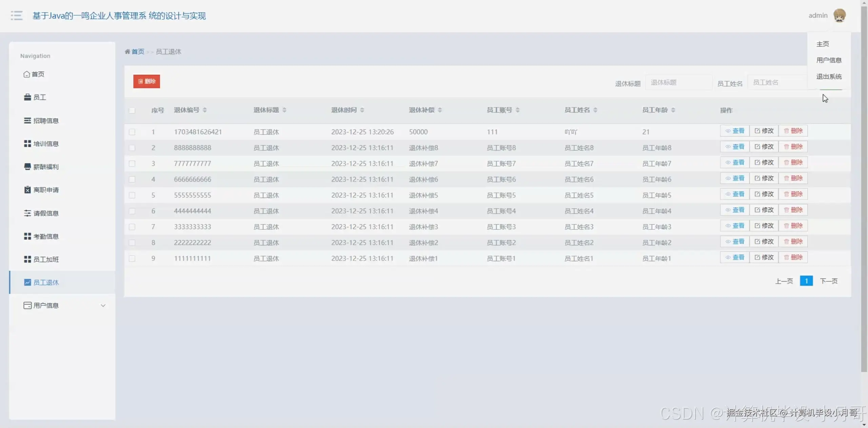Viewport: 868px width, 428px height.
Task: Focus the 退休标题 search input field
Action: click(x=678, y=83)
